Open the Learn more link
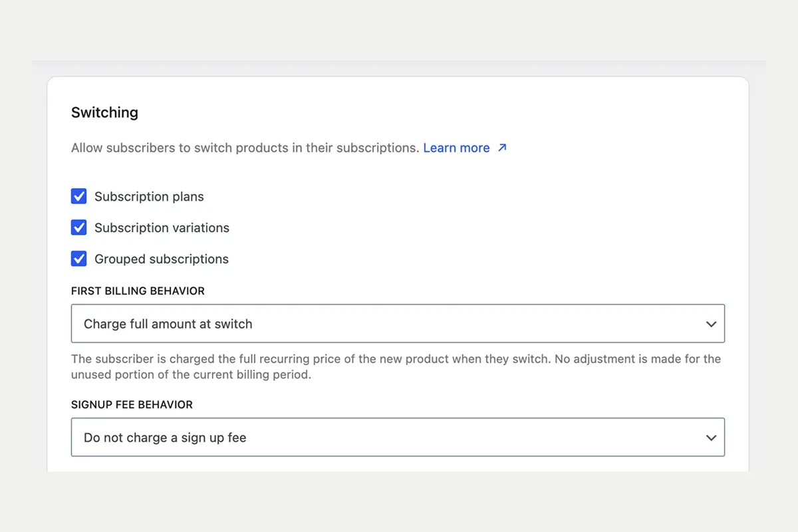798x532 pixels. pyautogui.click(x=456, y=148)
